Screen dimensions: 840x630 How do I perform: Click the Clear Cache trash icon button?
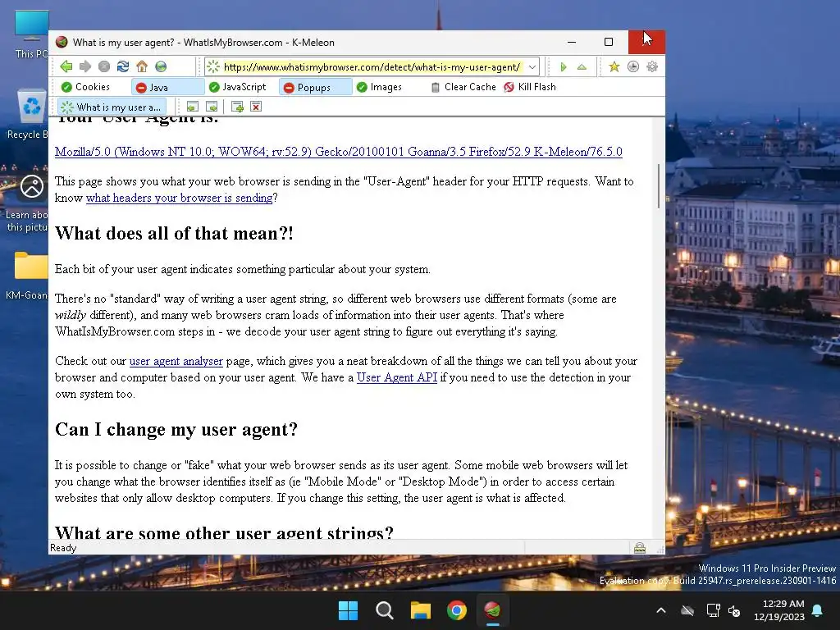(464, 87)
